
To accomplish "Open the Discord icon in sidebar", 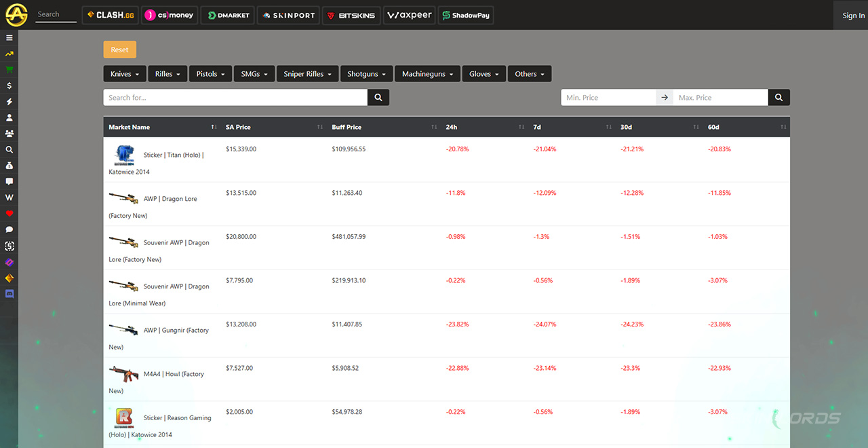I will (x=9, y=294).
